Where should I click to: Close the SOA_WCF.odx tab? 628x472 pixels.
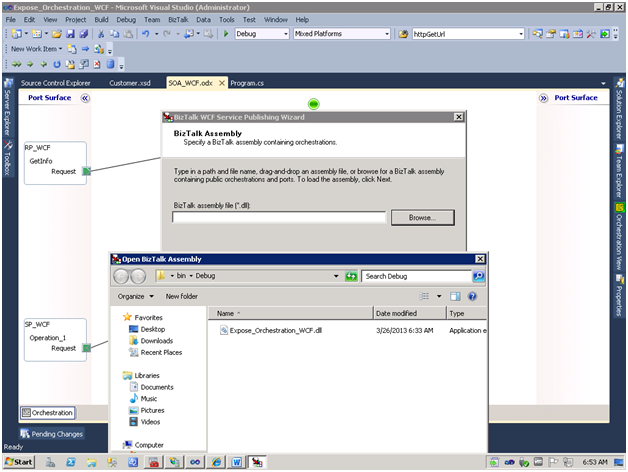click(221, 83)
